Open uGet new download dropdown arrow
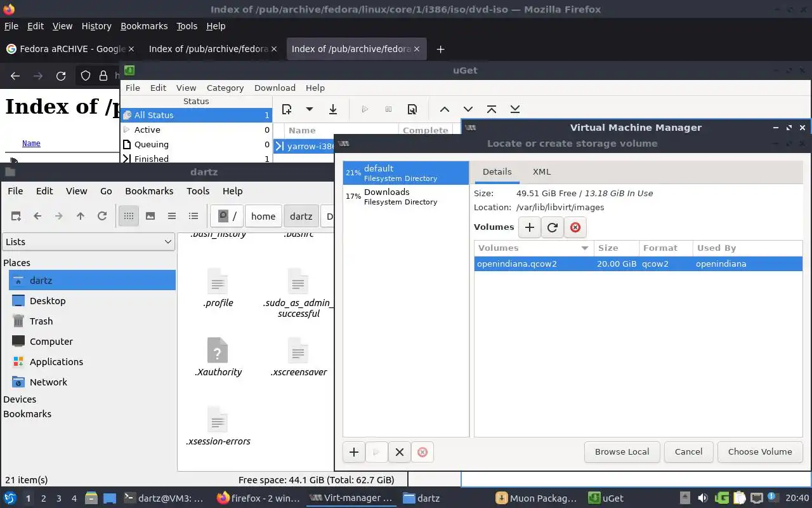The image size is (812, 508). tap(310, 109)
